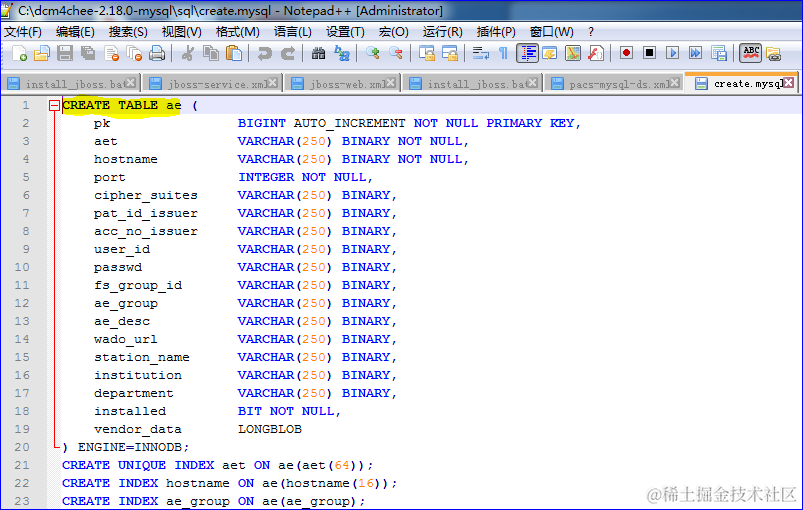Switch to the pacs-mysql-ds.xml tab
The image size is (803, 510).
coord(614,83)
